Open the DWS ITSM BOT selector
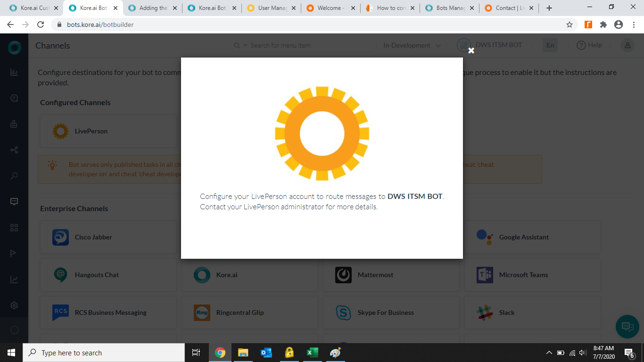 [490, 45]
